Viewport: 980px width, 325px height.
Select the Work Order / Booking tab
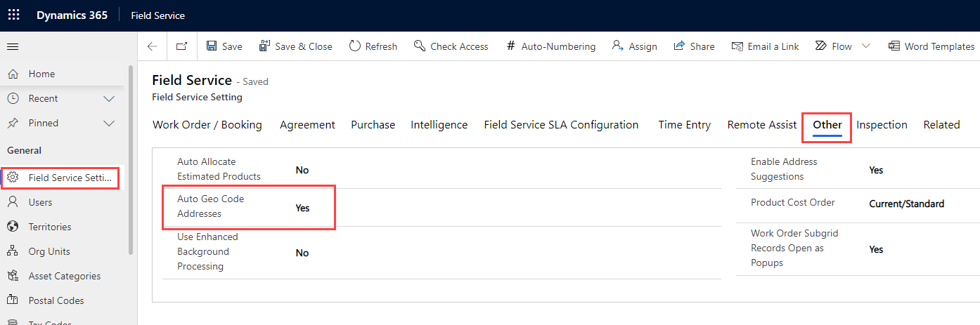[x=207, y=125]
